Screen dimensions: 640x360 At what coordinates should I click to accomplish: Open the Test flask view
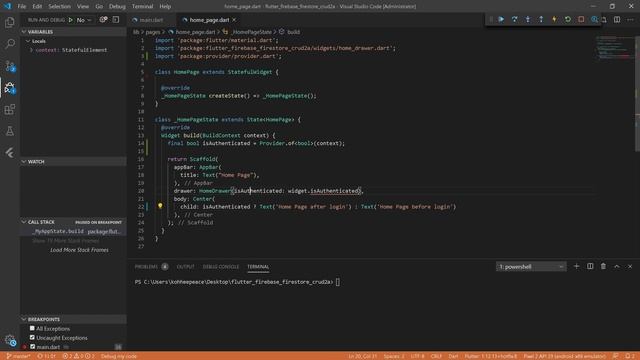coord(10,131)
